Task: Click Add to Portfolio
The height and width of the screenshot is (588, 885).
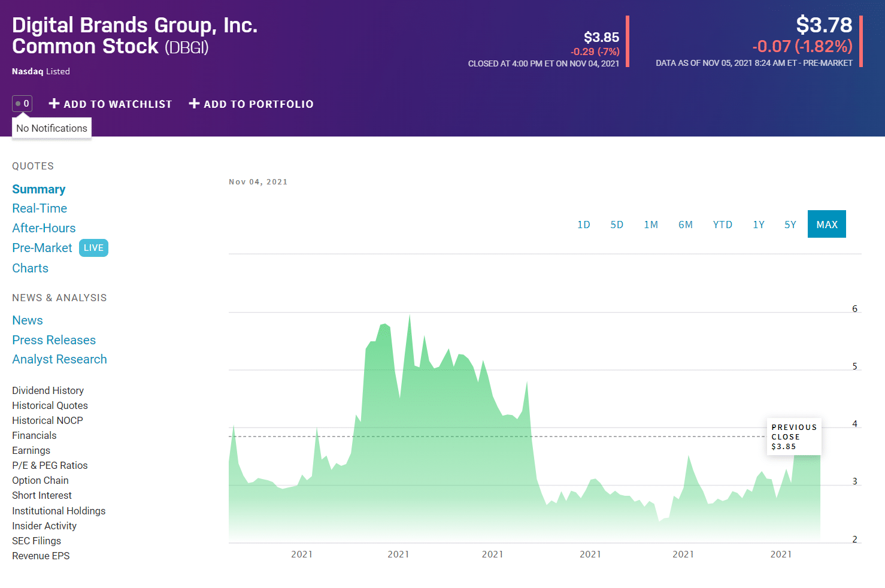Action: 251,104
